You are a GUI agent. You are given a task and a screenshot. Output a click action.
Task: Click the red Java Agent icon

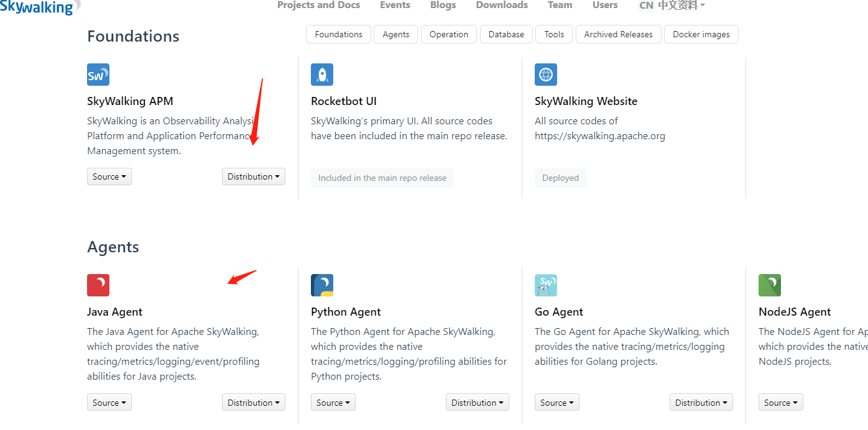(x=98, y=285)
